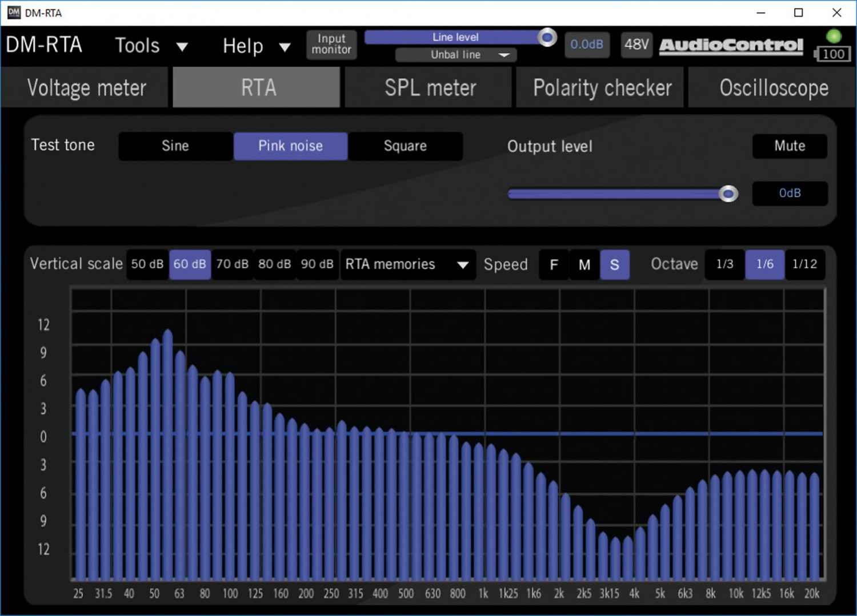The height and width of the screenshot is (616, 857).
Task: Select 1/12 octave resolution
Action: click(x=805, y=264)
